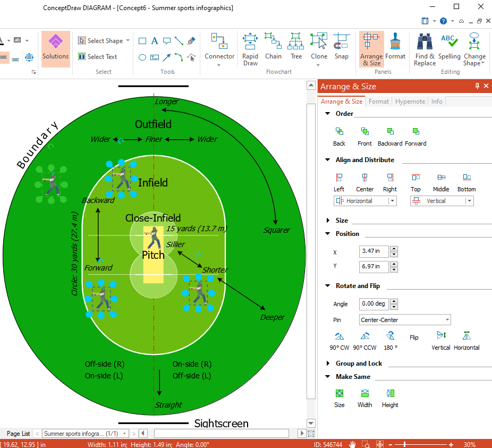Click the X position input field
The height and width of the screenshot is (448, 492).
[x=374, y=251]
